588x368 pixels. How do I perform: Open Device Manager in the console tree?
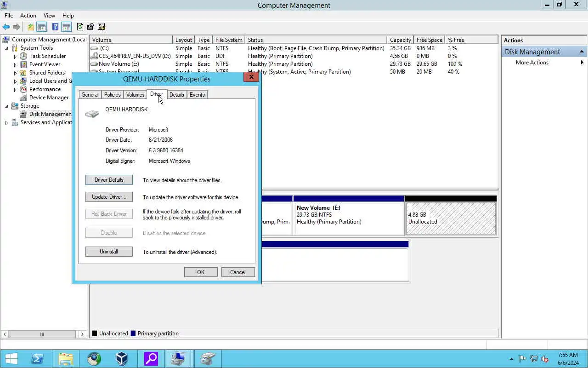[49, 98]
